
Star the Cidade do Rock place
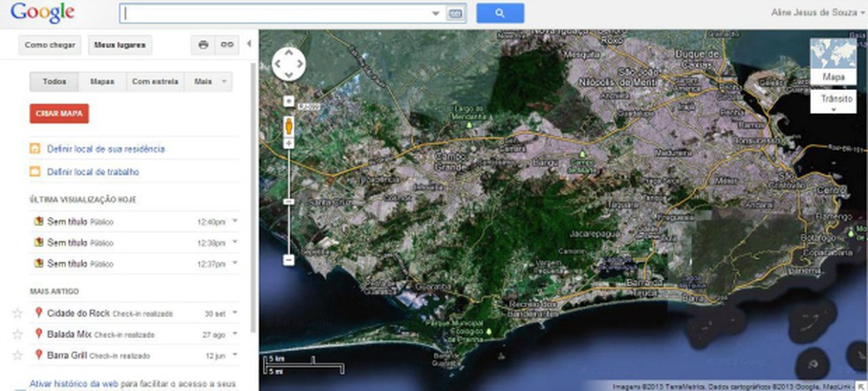click(17, 313)
